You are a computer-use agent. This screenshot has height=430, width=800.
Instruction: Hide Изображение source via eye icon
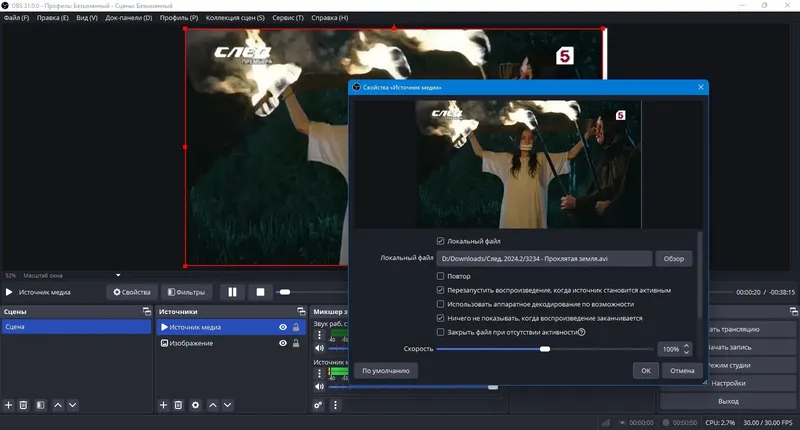pyautogui.click(x=283, y=343)
